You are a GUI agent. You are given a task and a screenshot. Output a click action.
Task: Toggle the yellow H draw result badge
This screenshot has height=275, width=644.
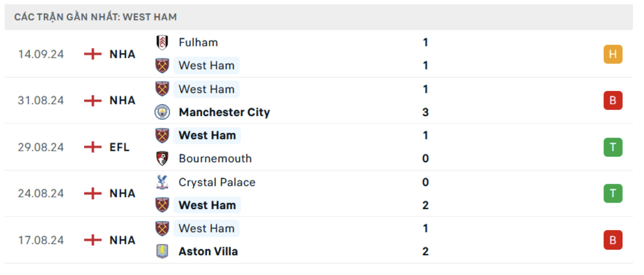pos(613,54)
